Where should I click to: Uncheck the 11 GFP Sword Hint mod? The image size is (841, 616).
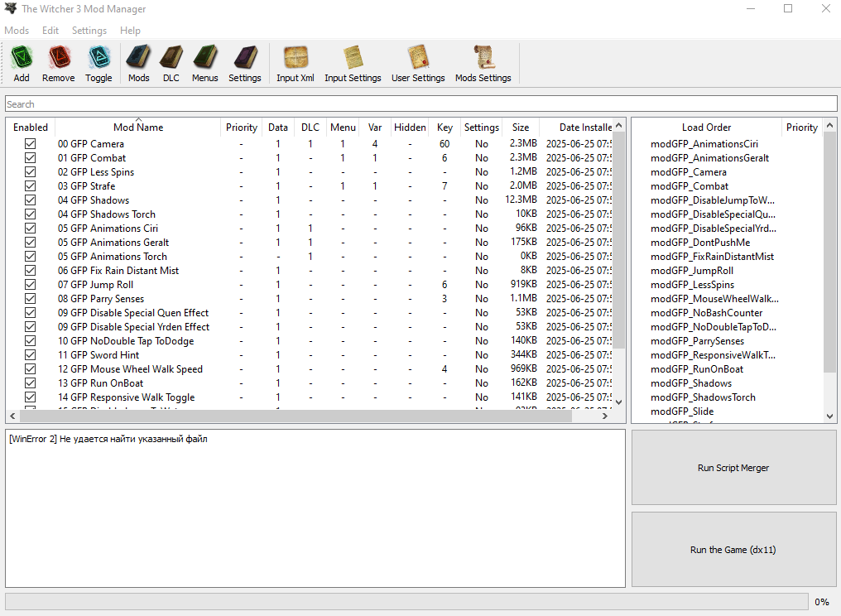[30, 354]
